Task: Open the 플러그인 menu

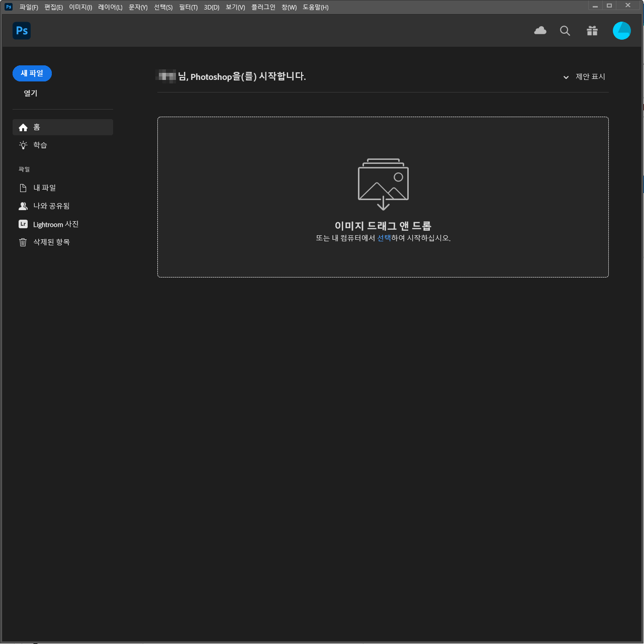Action: point(263,7)
